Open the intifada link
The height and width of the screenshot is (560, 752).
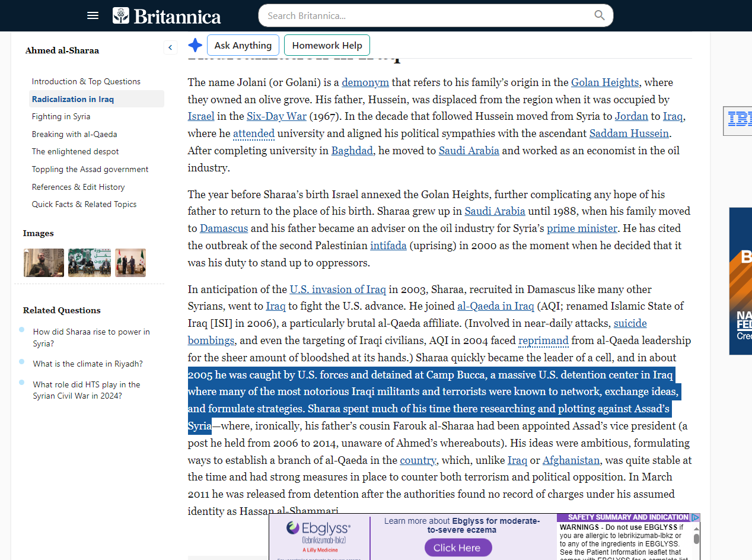tap(388, 245)
